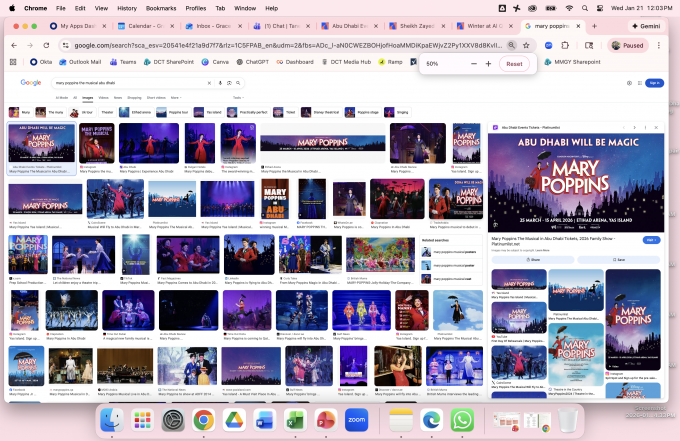Reload the page with the refresh icon

coord(46,45)
